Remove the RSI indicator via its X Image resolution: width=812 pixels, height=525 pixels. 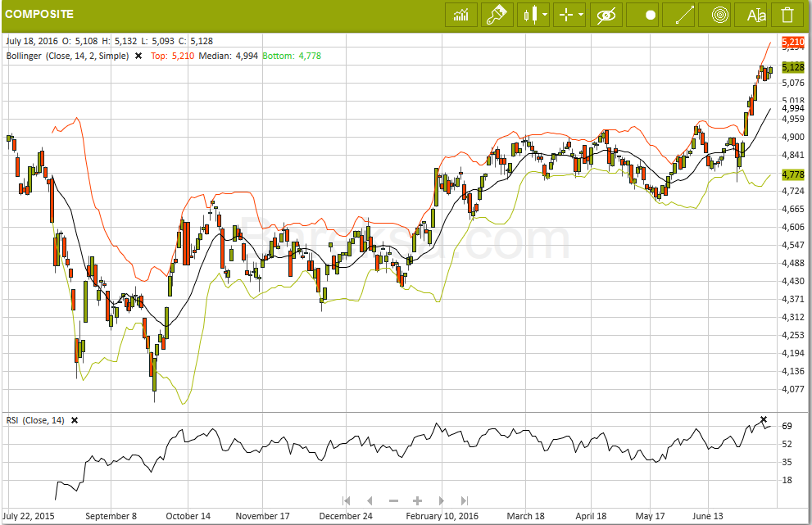pyautogui.click(x=75, y=420)
